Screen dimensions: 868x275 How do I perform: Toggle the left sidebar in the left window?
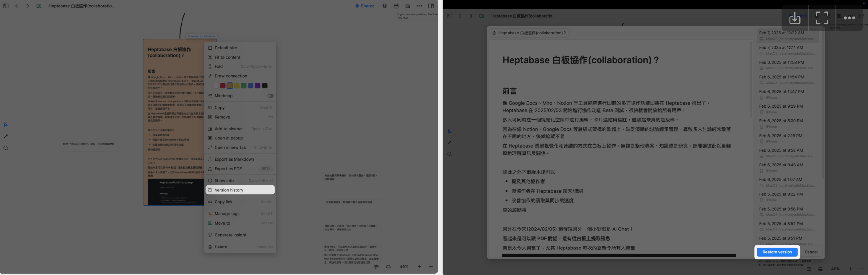(x=5, y=6)
